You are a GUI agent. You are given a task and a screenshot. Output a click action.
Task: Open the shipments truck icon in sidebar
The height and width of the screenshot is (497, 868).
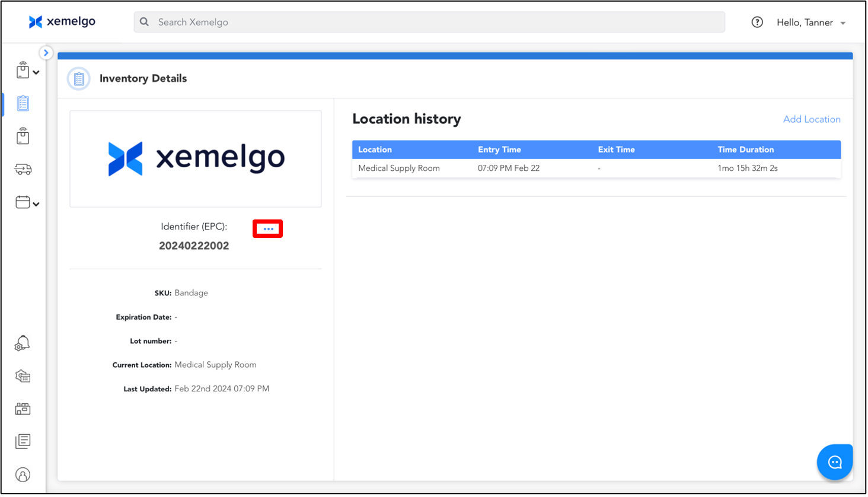pyautogui.click(x=23, y=170)
